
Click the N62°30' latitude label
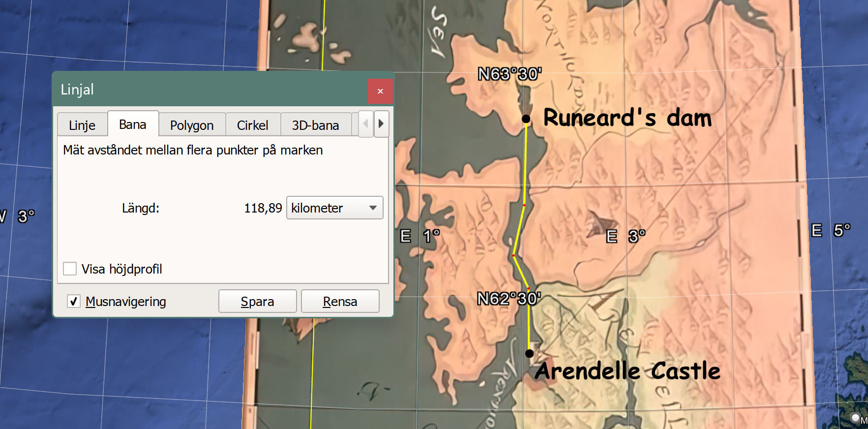(509, 299)
